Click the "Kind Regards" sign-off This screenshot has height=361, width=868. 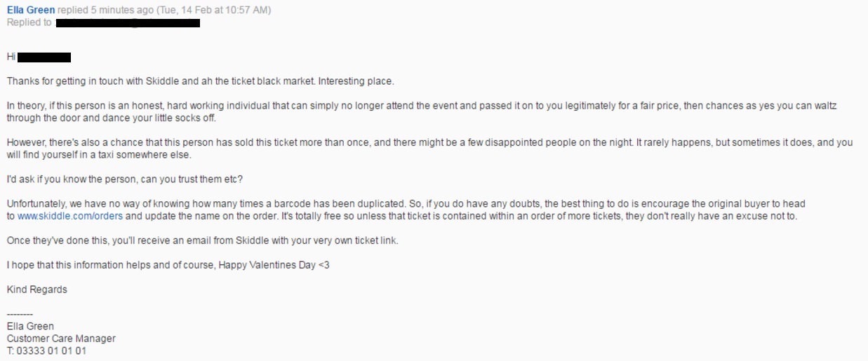(x=36, y=290)
